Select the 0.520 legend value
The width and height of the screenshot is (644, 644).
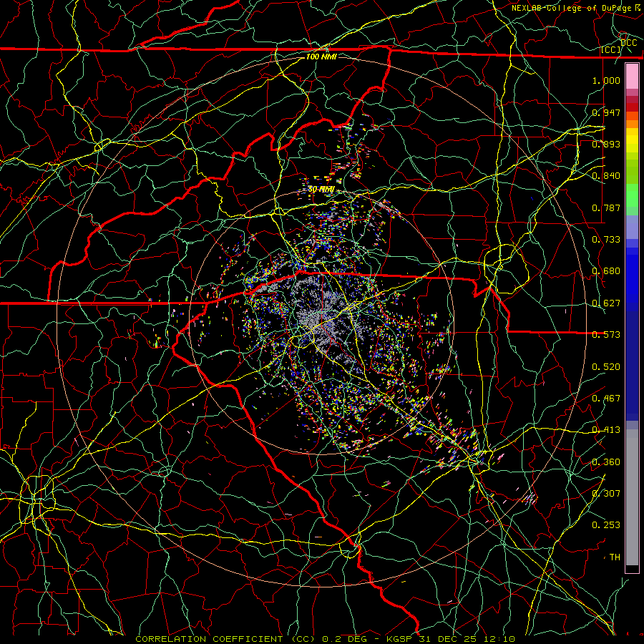tap(606, 367)
